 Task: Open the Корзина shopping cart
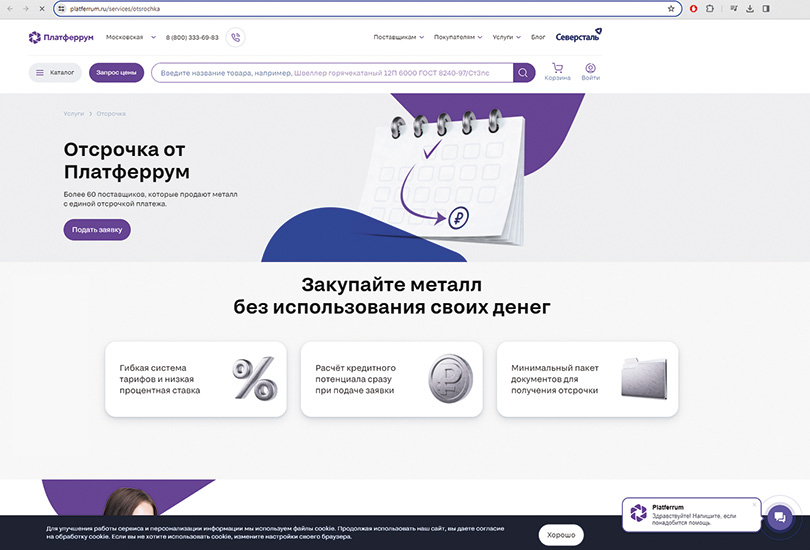click(557, 72)
